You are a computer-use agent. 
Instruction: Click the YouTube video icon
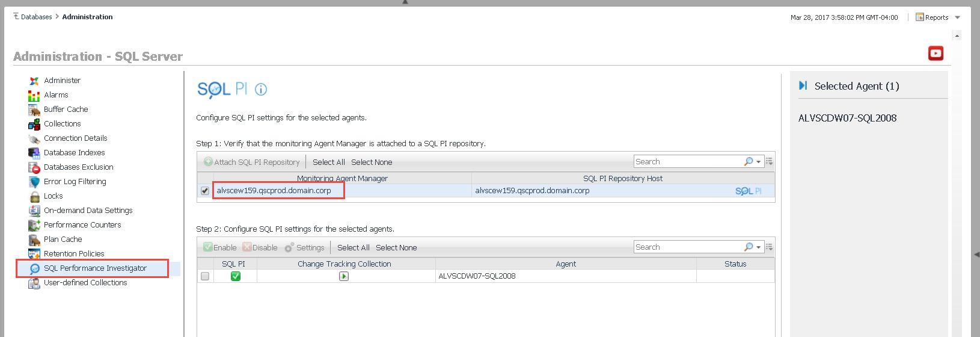point(936,54)
